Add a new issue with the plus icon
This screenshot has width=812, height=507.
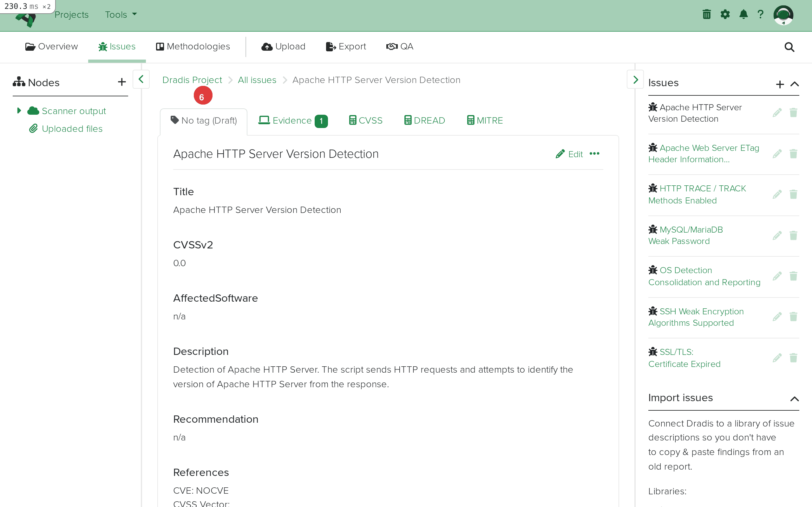pos(780,84)
